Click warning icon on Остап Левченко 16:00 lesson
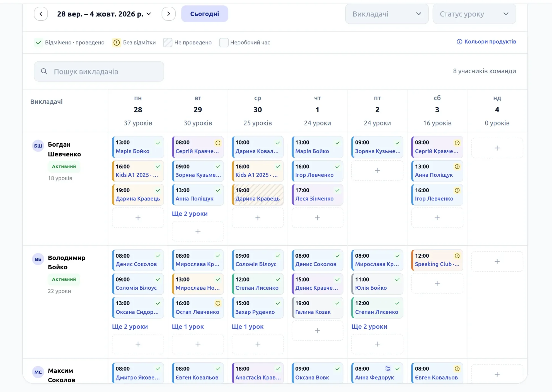This screenshot has width=552, height=392. tap(218, 303)
